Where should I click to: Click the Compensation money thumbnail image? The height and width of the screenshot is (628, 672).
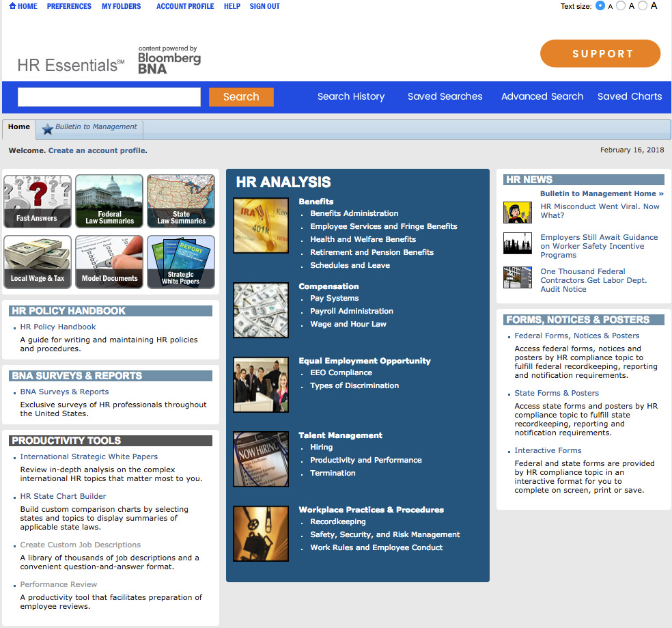pos(261,310)
